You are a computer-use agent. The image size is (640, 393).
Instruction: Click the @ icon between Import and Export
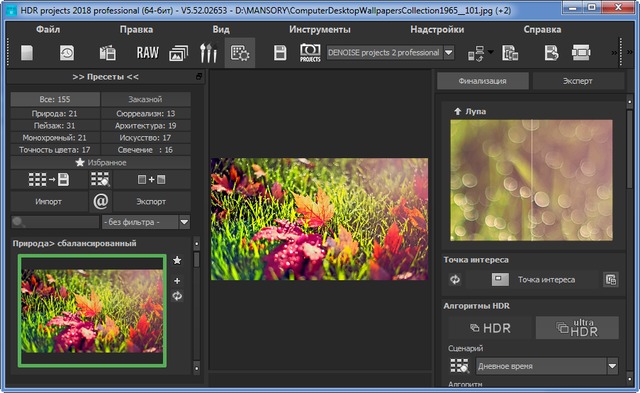pos(100,201)
